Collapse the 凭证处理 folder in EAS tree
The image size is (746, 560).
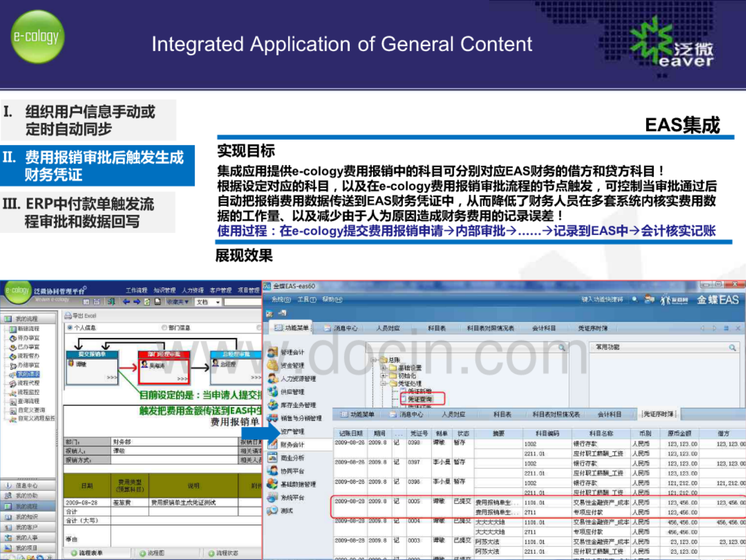[383, 383]
